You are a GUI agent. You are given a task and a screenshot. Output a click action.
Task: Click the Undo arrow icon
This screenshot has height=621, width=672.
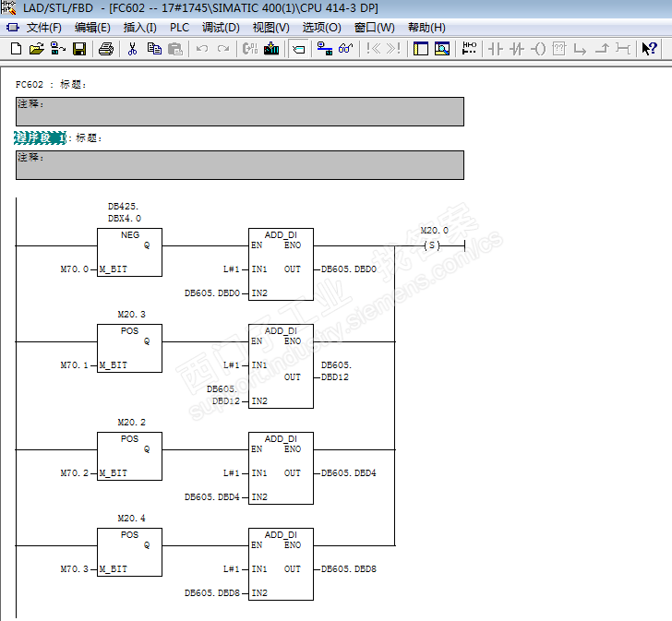[x=202, y=49]
